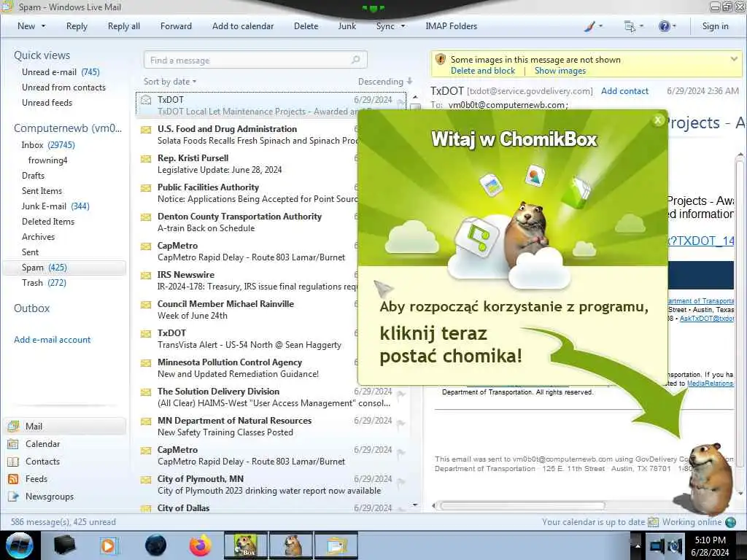Open Unread e-mail quick view
This screenshot has width=747, height=560.
[x=61, y=72]
